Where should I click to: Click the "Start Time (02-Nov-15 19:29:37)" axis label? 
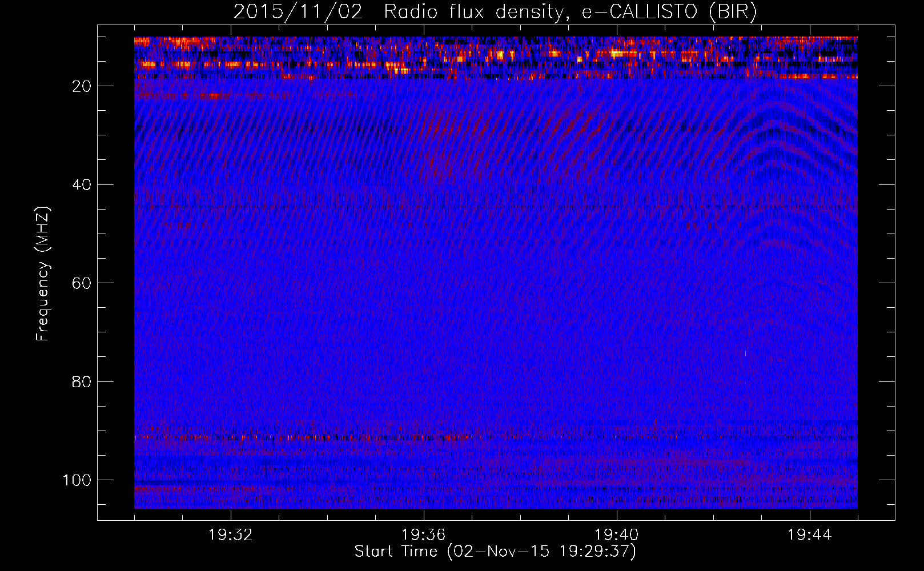[495, 552]
